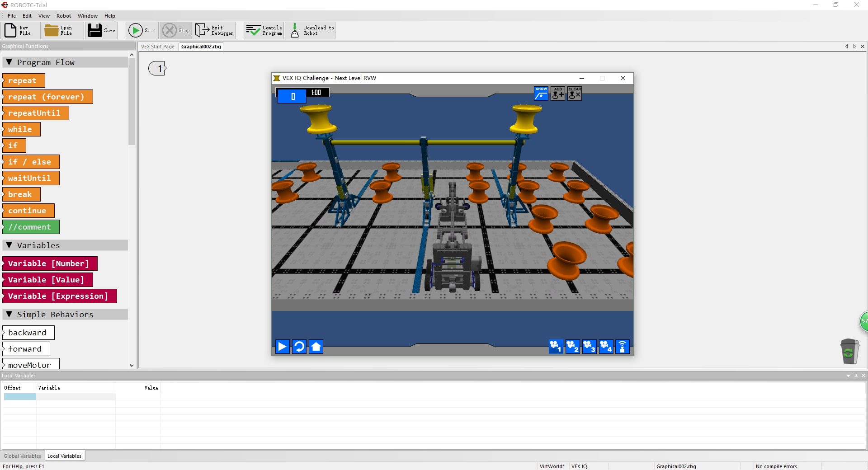868x470 pixels.
Task: Click the Variable column header
Action: (75, 388)
